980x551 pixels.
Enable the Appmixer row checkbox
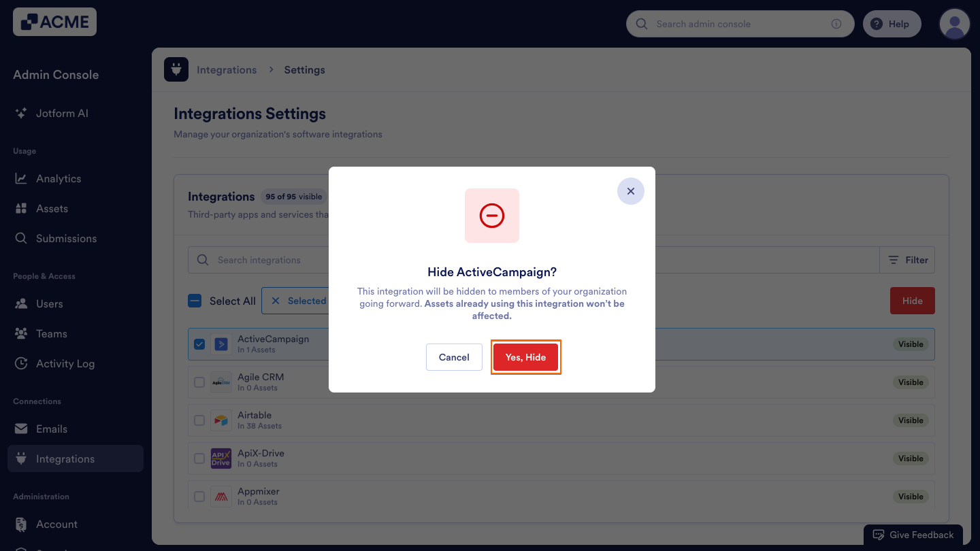[x=199, y=496]
